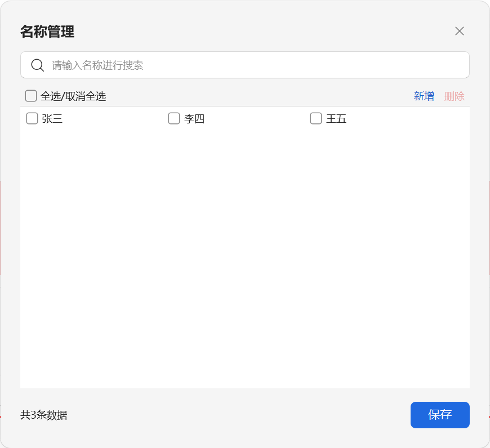Click the 新增 link
The image size is (490, 448).
[x=424, y=96]
